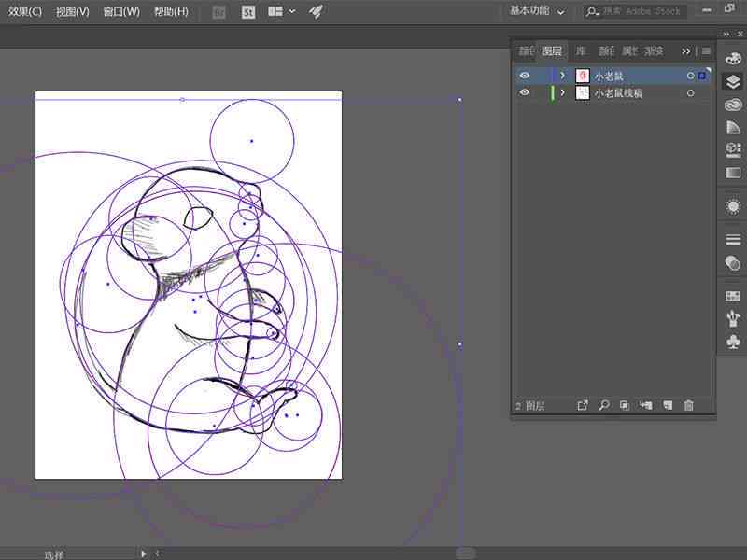Open the layers panel options menu
Image resolution: width=747 pixels, height=560 pixels.
tap(706, 51)
